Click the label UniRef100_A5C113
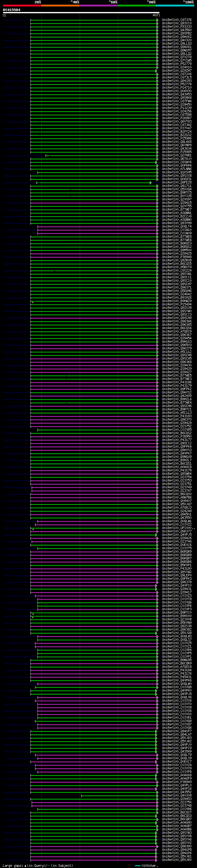197x868 pixels. [x=177, y=413]
